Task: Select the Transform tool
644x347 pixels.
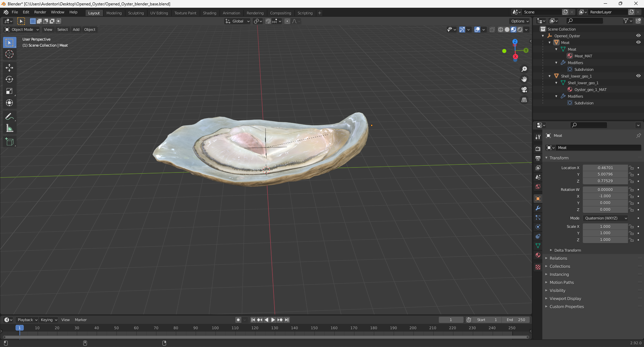Action: coord(9,103)
